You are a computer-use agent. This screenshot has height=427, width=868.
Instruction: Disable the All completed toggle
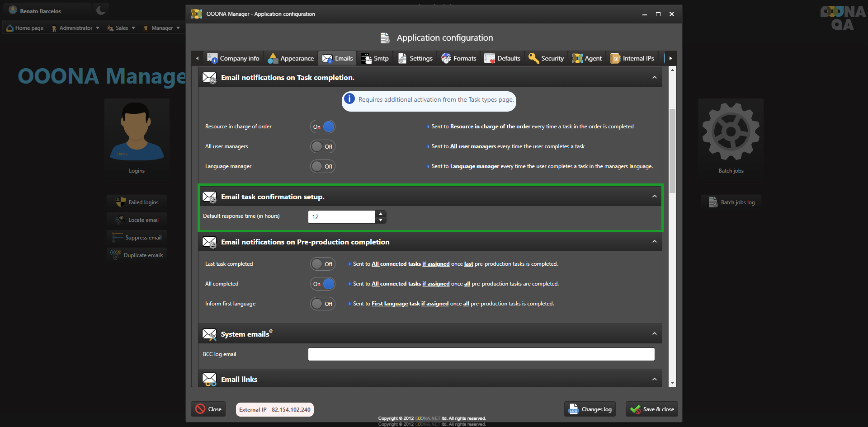coord(323,284)
